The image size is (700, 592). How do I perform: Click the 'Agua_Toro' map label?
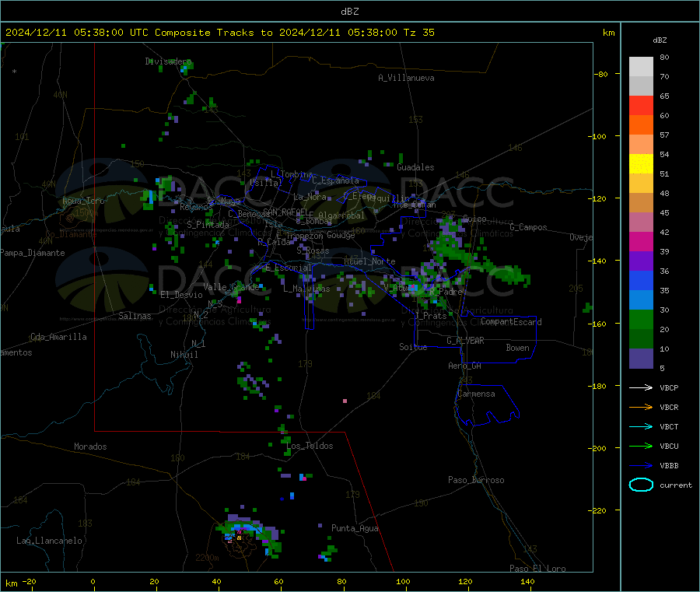[83, 201]
